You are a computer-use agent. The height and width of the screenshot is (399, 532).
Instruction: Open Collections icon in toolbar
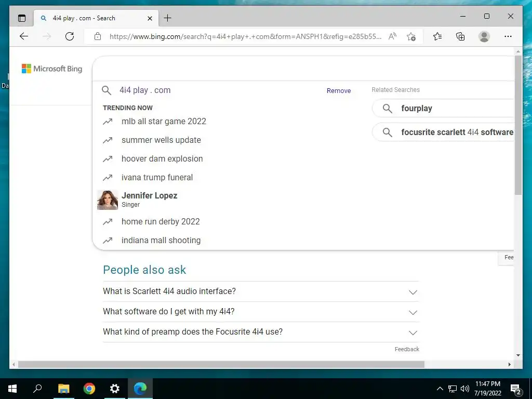(460, 36)
